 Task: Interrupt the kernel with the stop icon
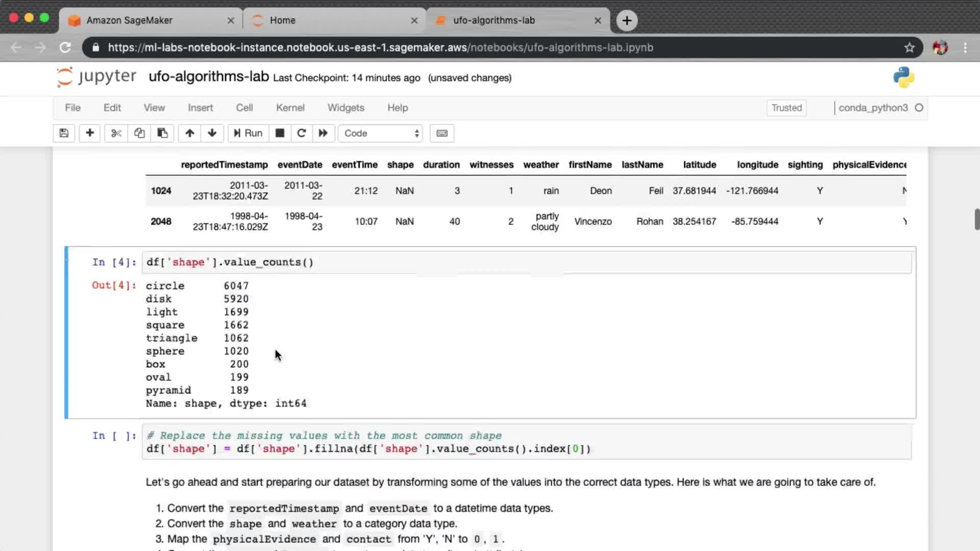[x=280, y=133]
